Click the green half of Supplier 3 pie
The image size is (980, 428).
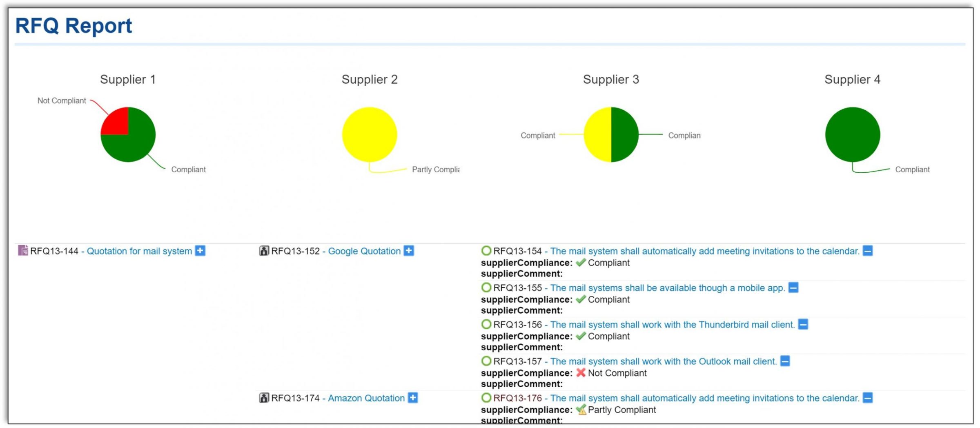point(624,134)
